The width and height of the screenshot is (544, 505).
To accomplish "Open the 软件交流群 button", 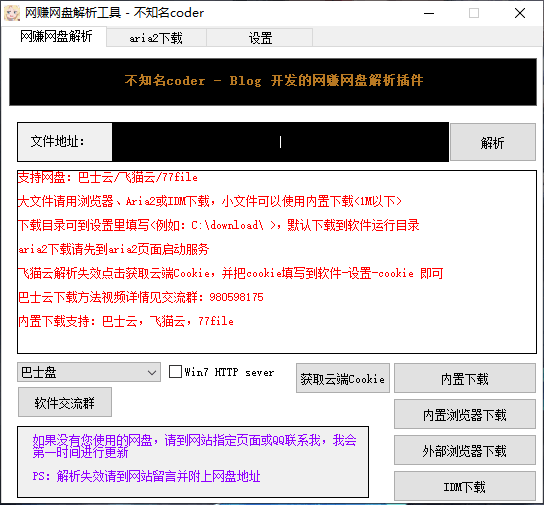I will point(65,403).
